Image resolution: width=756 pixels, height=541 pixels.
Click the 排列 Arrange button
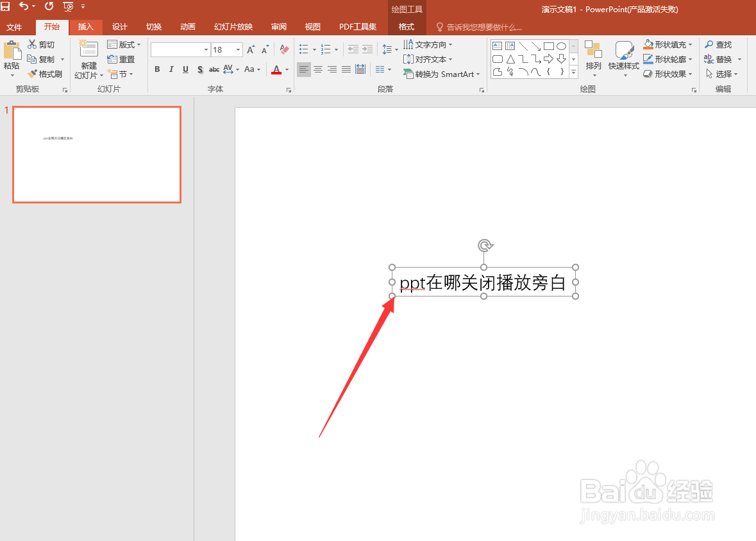click(x=594, y=59)
